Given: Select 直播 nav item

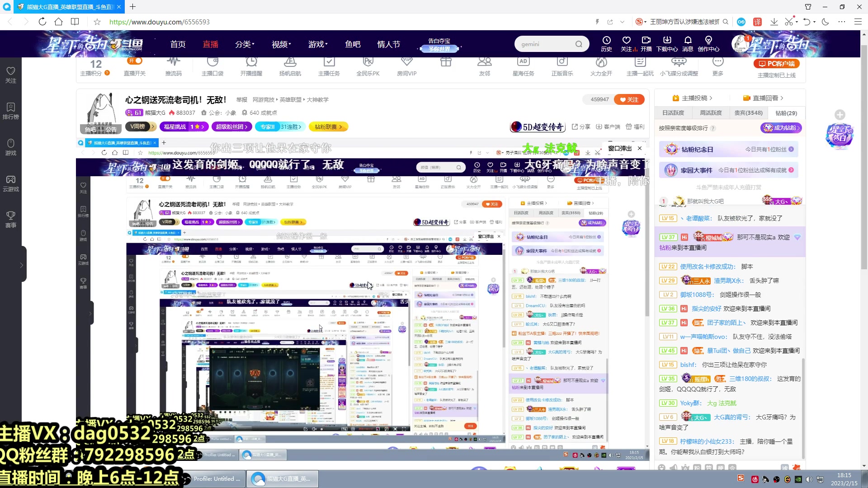Looking at the screenshot, I should (x=210, y=44).
